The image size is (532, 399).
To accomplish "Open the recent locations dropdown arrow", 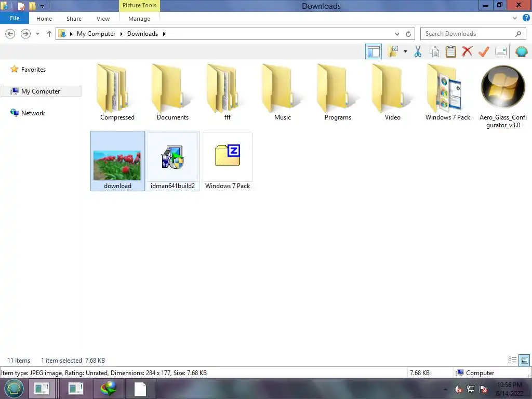I will [37, 34].
